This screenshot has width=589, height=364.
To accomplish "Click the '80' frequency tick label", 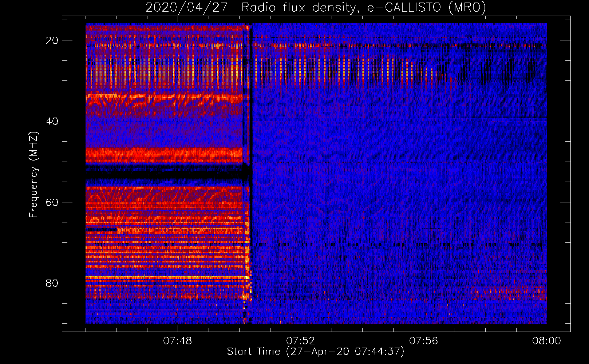I will click(x=52, y=283).
